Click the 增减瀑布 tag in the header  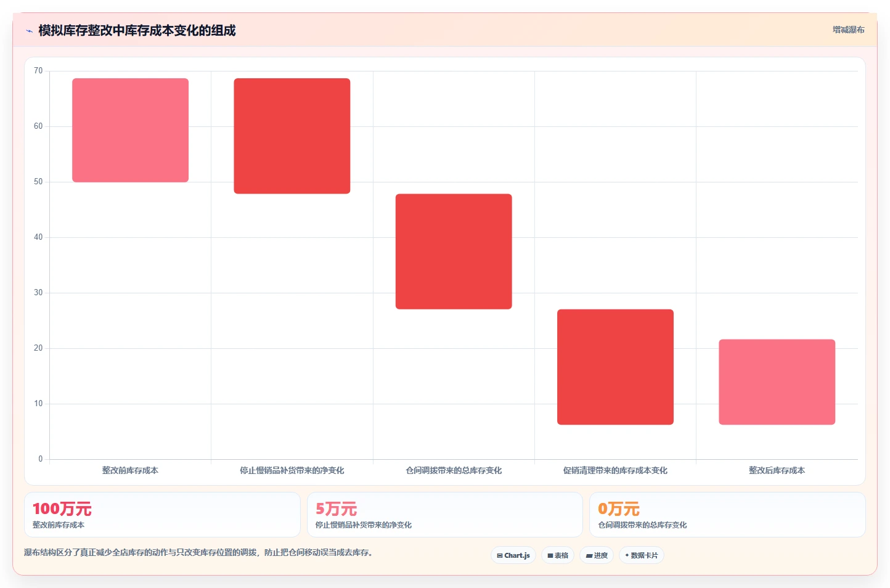click(848, 30)
